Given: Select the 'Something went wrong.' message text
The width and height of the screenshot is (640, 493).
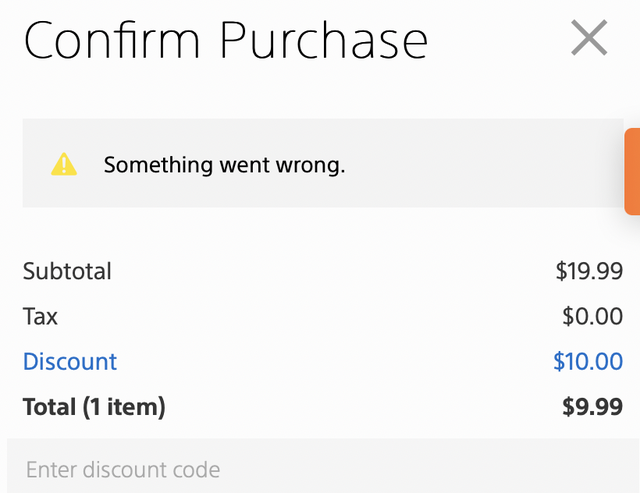Looking at the screenshot, I should coord(224,165).
